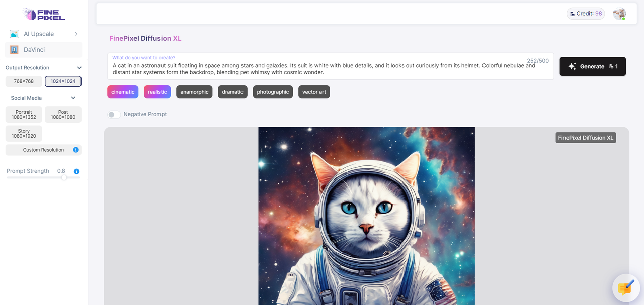Viewport: 644px width, 305px height.
Task: Collapse the Output Resolution section
Action: 79,68
